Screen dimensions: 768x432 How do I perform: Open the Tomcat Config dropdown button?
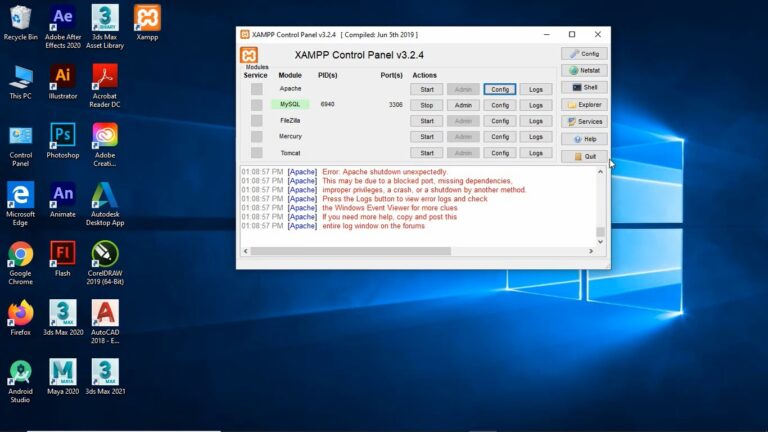(500, 153)
